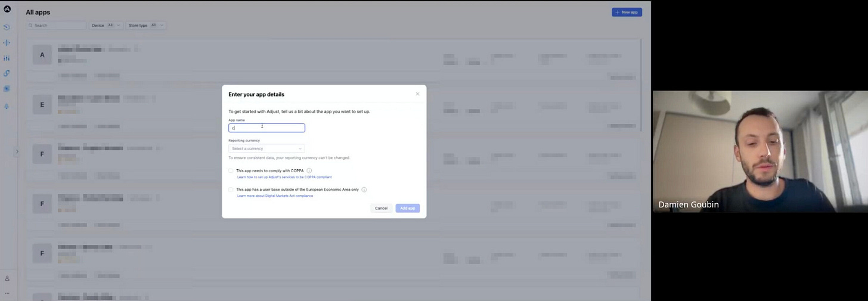Open the ellipsis more menu in sidebar
Screen dimensions: 868x301
pyautogui.click(x=7, y=293)
